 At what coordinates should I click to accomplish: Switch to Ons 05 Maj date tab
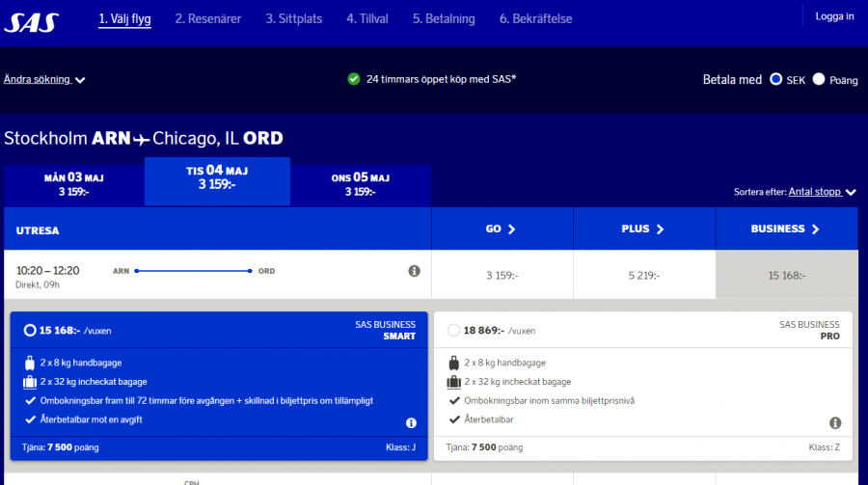coord(360,184)
